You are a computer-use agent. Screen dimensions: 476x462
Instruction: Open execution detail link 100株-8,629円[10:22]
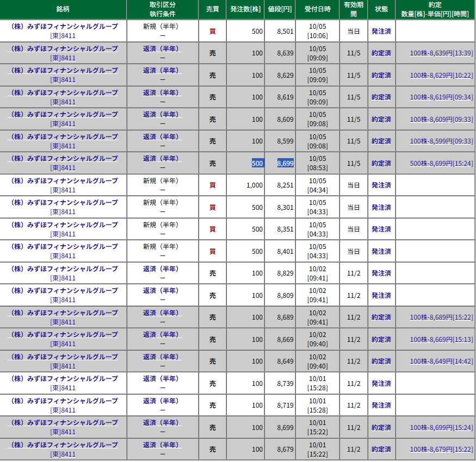441,75
